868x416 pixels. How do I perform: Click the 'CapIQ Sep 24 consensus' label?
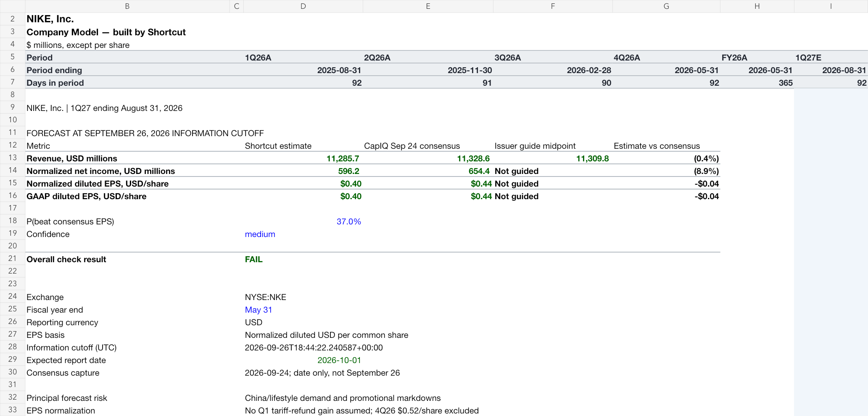click(x=412, y=146)
